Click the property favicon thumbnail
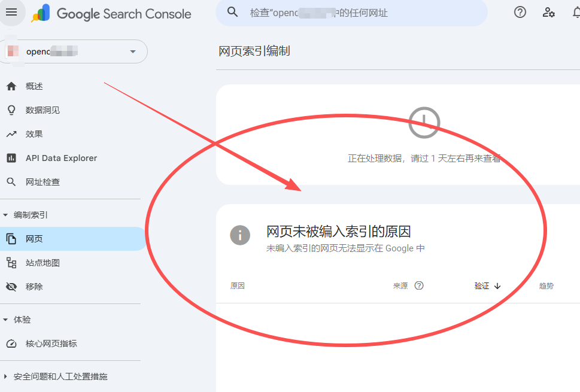The image size is (580, 392). [13, 51]
